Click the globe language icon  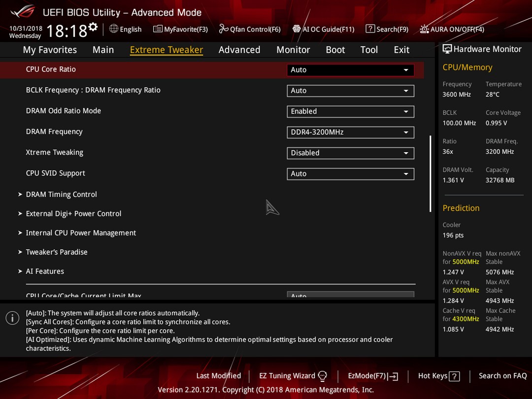point(114,29)
